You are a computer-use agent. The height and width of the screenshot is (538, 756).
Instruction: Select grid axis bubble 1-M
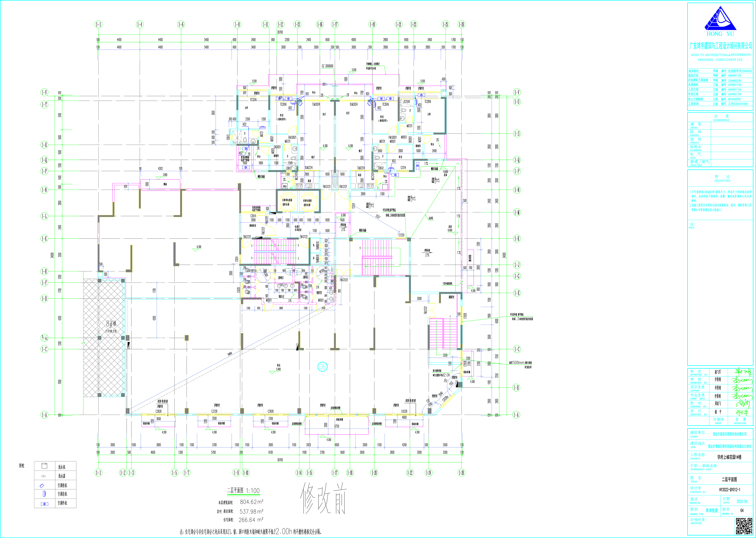[x=517, y=212]
